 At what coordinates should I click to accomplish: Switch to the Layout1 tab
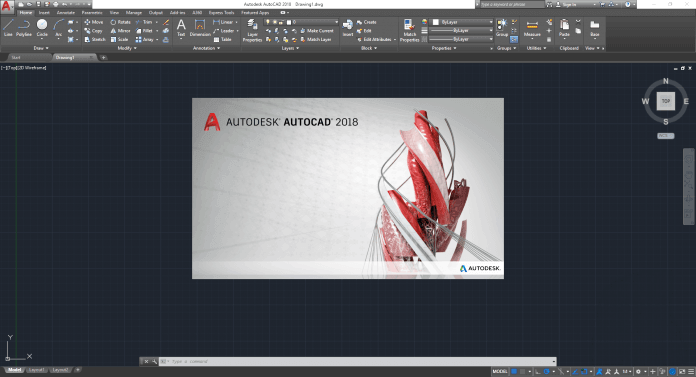[x=36, y=369]
